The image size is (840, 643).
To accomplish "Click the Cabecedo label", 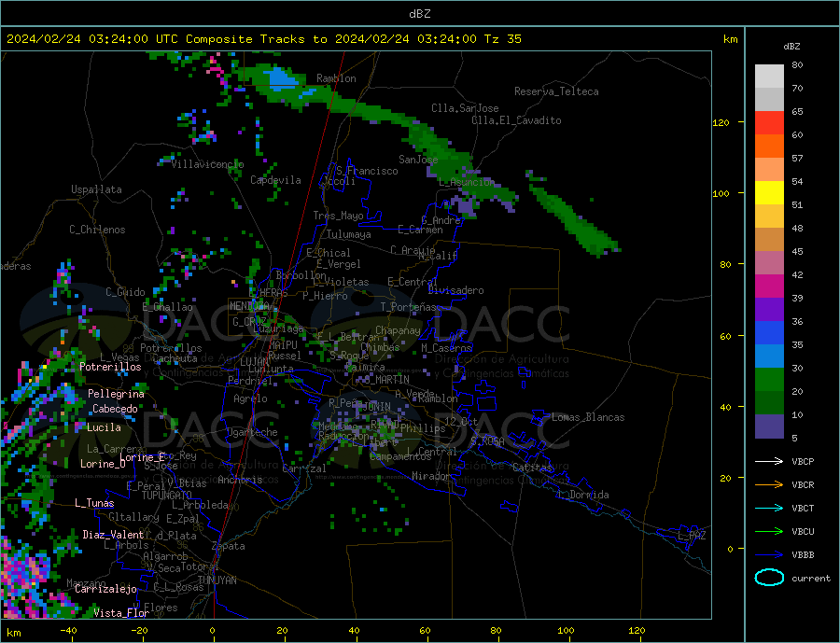I will coord(115,409).
